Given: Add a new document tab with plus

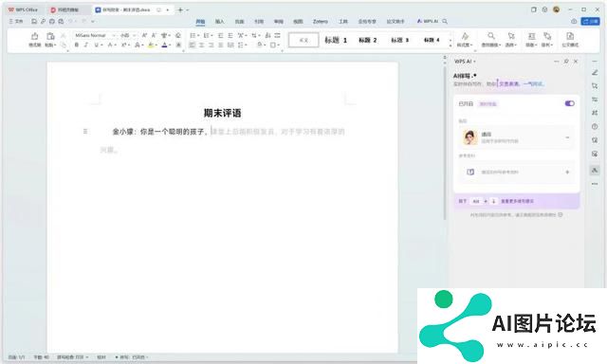Looking at the screenshot, I should 180,9.
